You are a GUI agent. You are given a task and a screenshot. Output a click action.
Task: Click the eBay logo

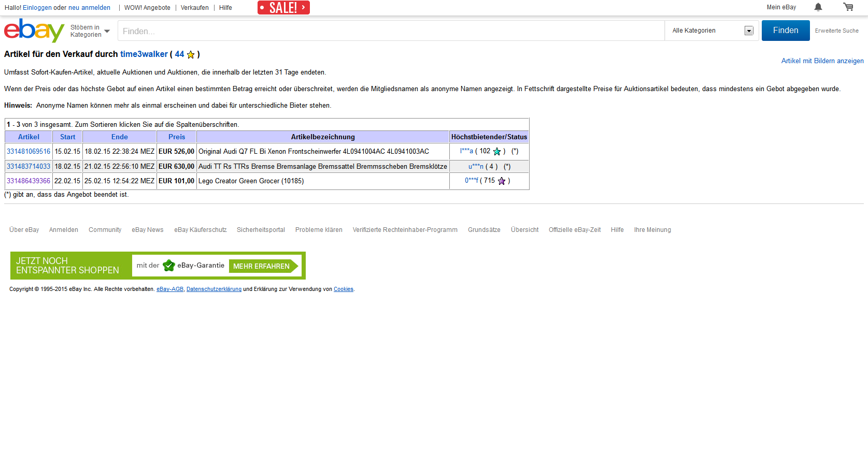point(34,31)
